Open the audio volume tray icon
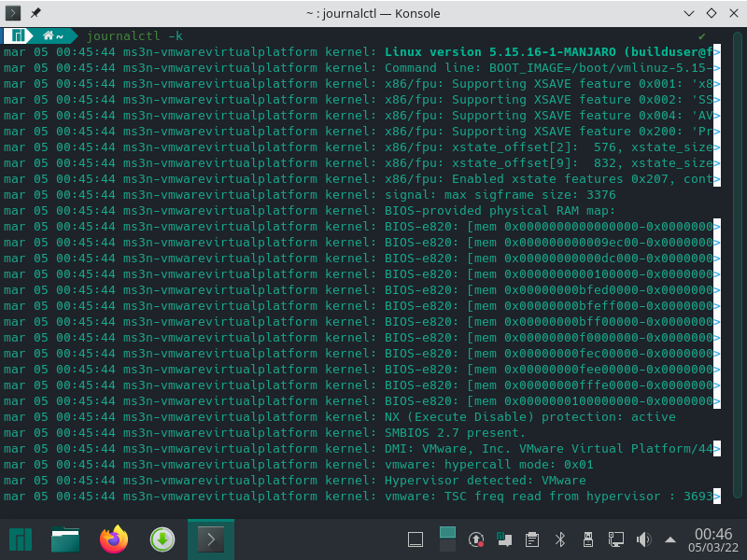This screenshot has width=747, height=560. pos(643,540)
